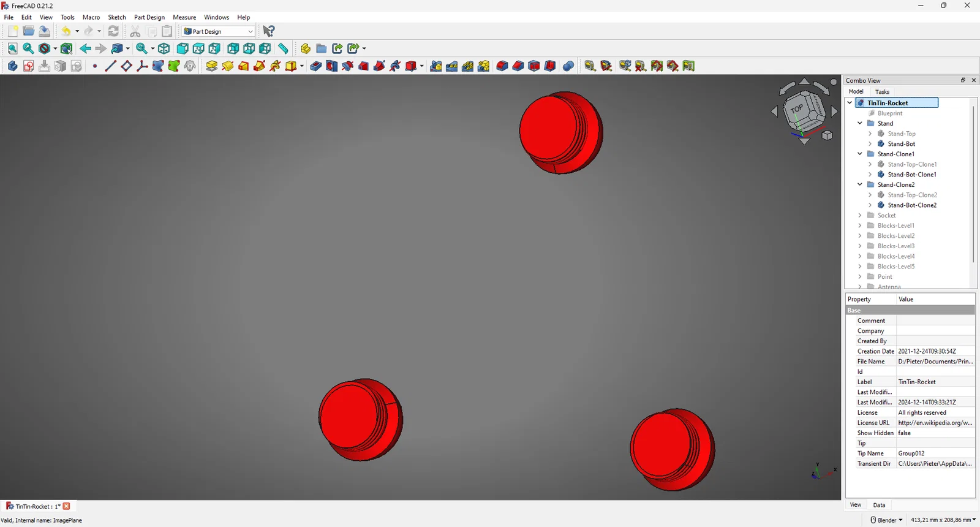This screenshot has width=980, height=527.
Task: Click the Pocket tool icon
Action: click(316, 66)
